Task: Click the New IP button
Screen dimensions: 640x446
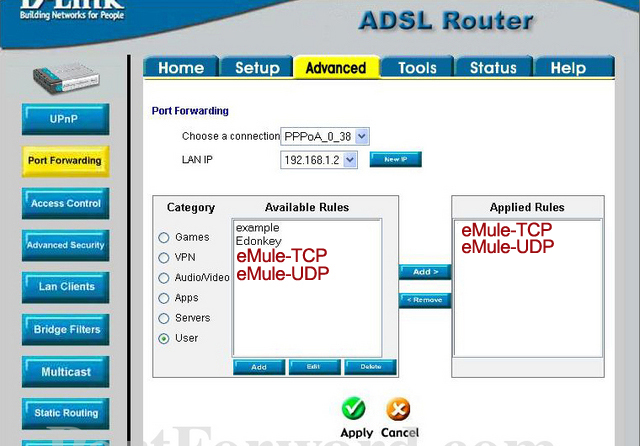Action: [396, 159]
